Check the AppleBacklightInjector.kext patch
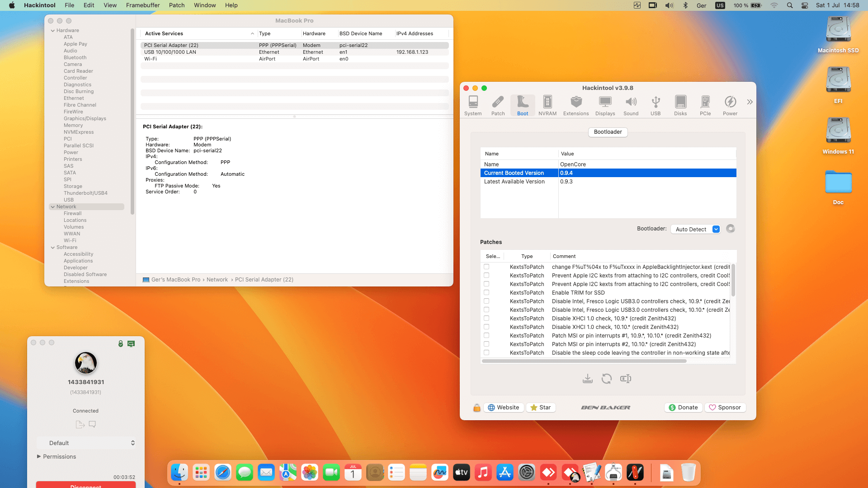868x488 pixels. click(486, 267)
